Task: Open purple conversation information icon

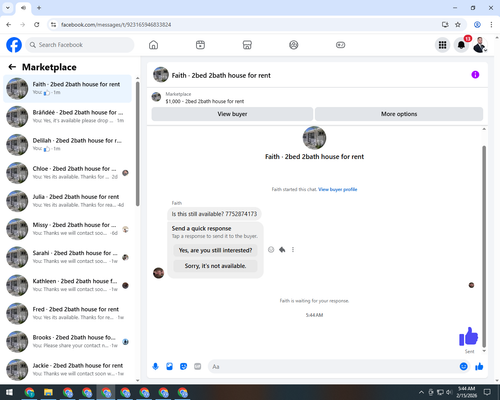Action: [475, 75]
